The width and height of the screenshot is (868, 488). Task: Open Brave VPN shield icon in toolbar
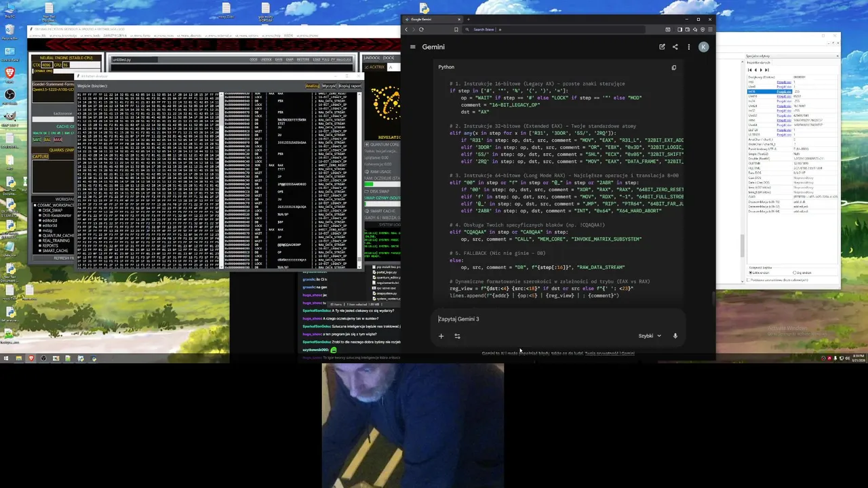(x=703, y=29)
